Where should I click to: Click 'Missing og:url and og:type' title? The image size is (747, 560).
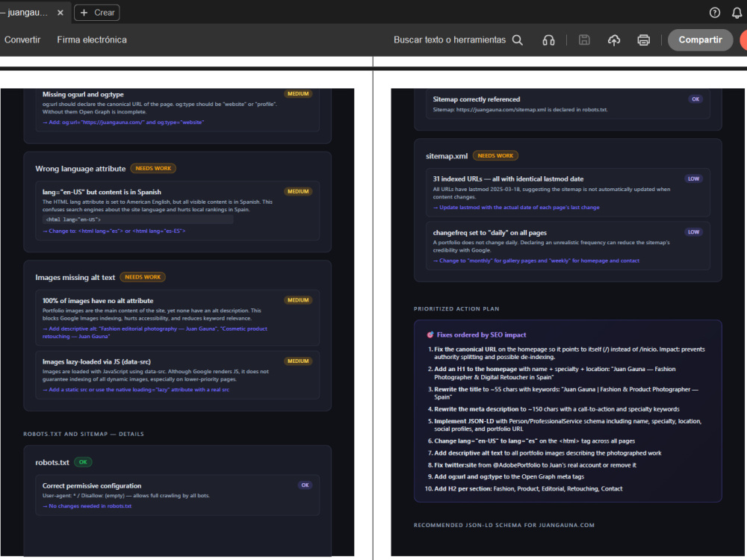[83, 95]
